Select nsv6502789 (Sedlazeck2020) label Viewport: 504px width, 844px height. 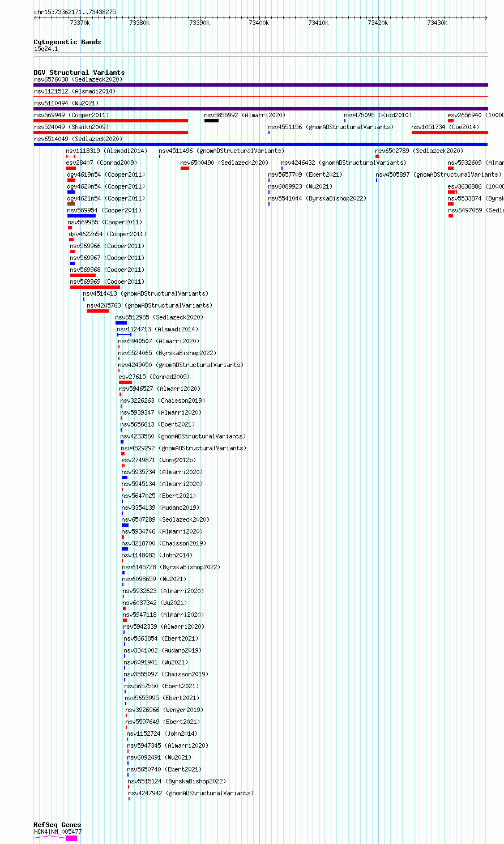click(x=419, y=151)
